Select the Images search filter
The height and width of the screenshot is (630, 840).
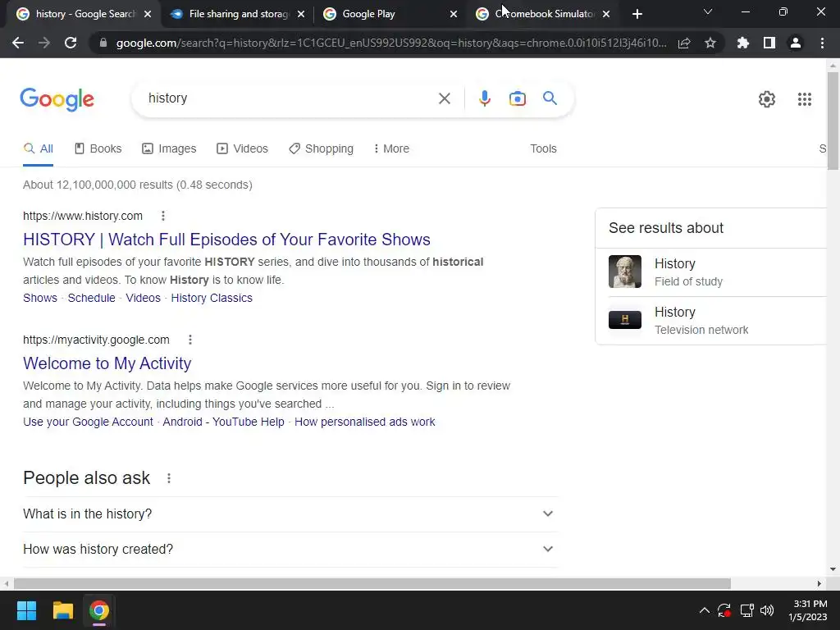pyautogui.click(x=169, y=148)
